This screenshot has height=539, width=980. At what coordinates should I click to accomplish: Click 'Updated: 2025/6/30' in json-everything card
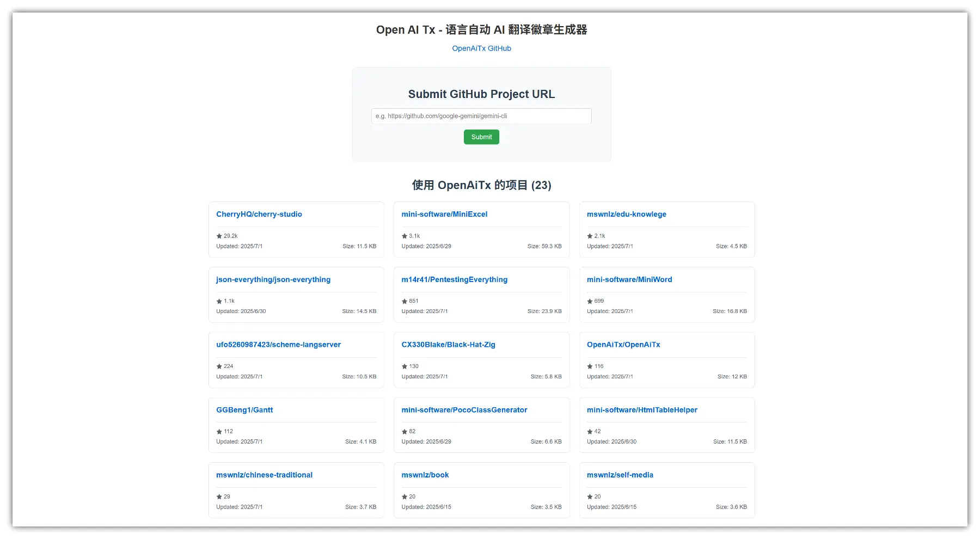pyautogui.click(x=241, y=311)
